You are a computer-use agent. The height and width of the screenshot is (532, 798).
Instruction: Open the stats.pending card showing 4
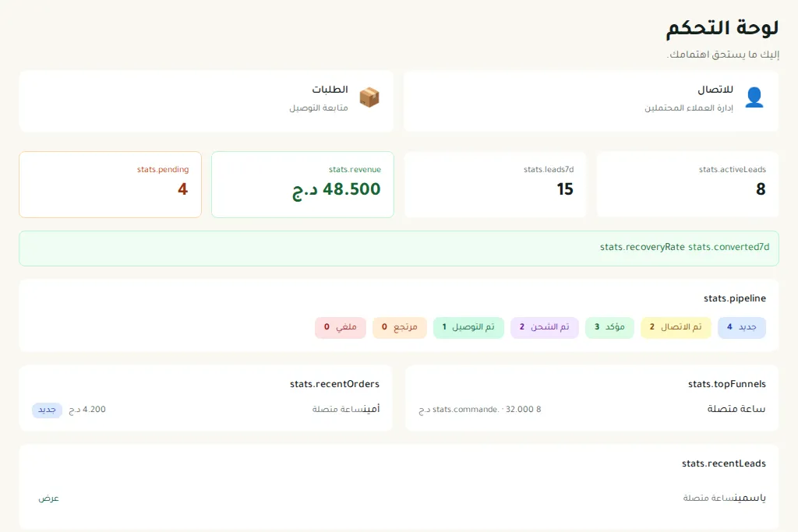point(111,185)
